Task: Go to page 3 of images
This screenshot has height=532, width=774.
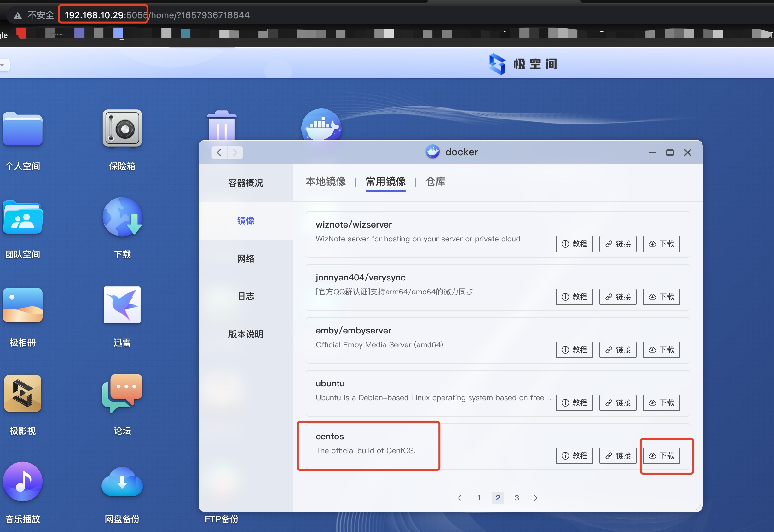Action: (x=517, y=498)
